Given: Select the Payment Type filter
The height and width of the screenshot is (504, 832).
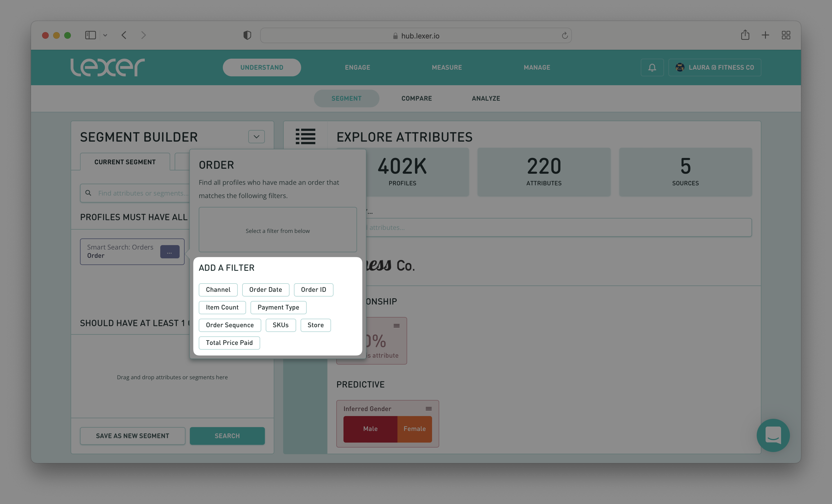Looking at the screenshot, I should tap(278, 307).
